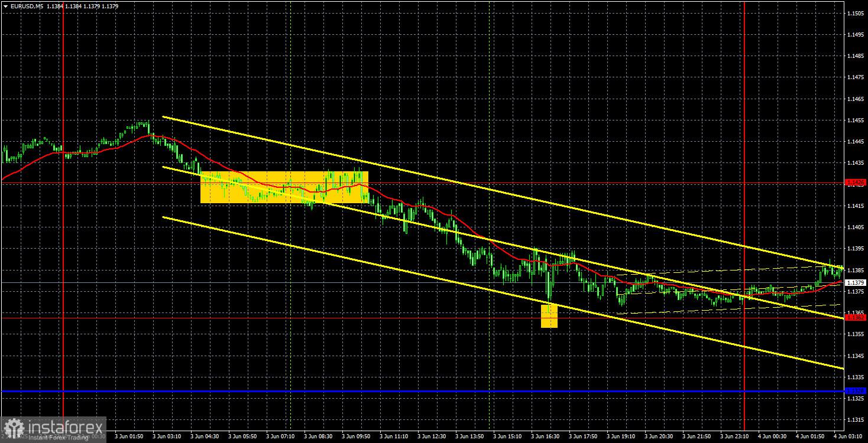Click the 3 Jun 17:50 time label

[583, 437]
